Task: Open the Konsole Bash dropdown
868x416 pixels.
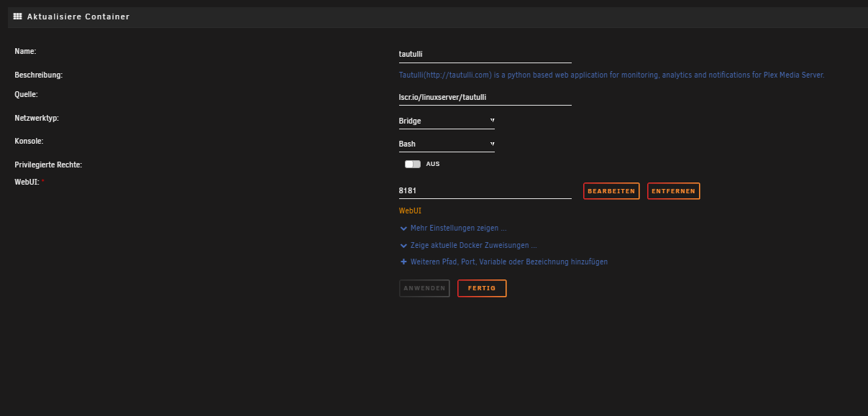Action: coord(447,144)
